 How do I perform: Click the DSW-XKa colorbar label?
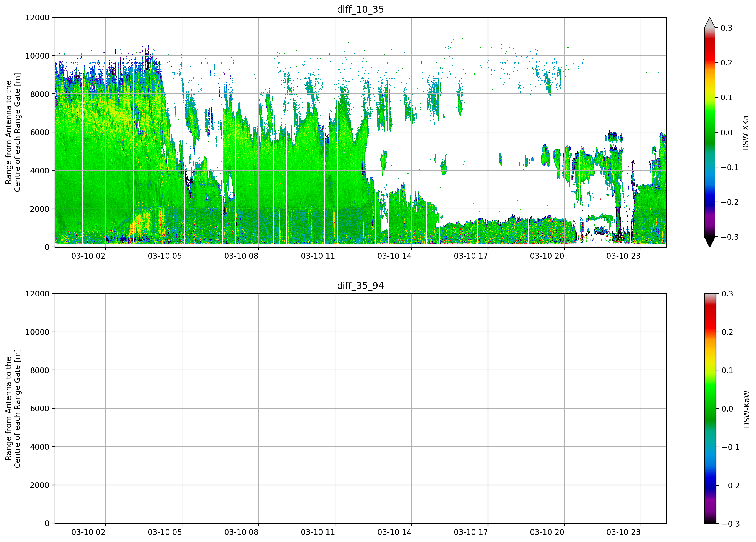click(746, 133)
